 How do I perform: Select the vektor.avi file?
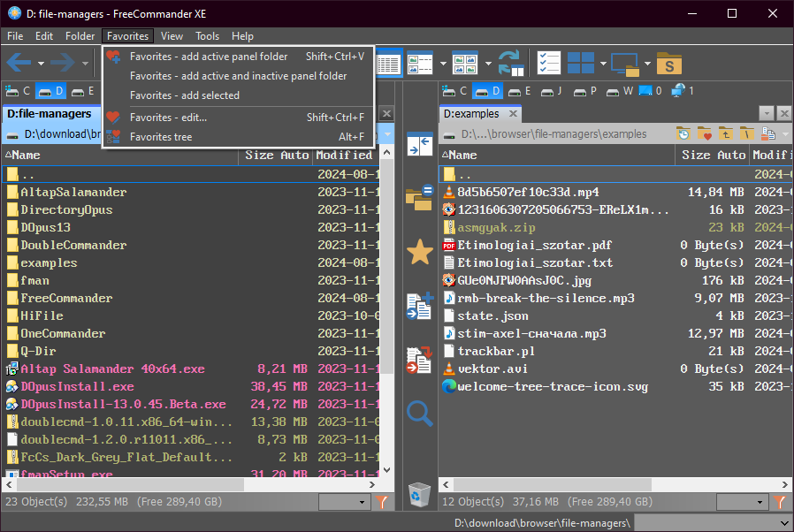tap(492, 369)
